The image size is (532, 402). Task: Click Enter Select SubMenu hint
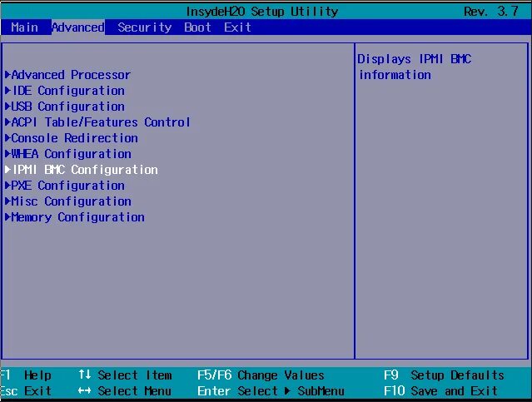(271, 391)
